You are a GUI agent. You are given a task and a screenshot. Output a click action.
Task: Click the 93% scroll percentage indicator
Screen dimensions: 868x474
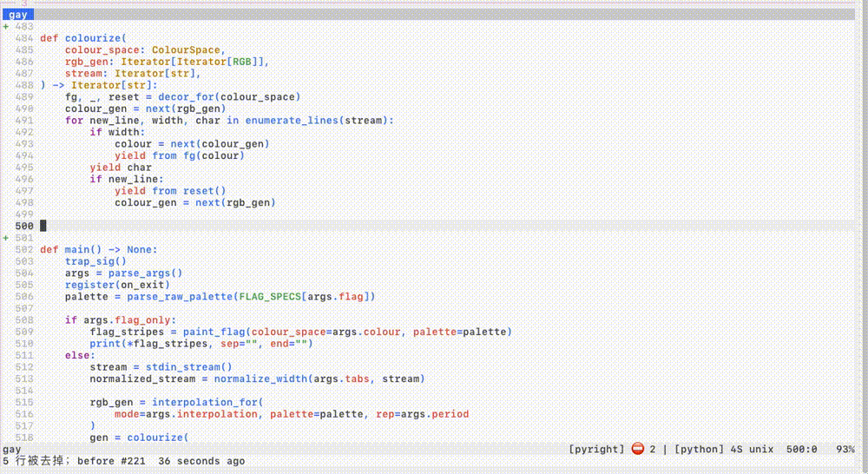tap(845, 449)
